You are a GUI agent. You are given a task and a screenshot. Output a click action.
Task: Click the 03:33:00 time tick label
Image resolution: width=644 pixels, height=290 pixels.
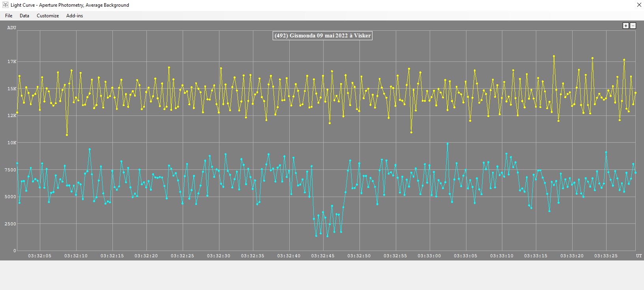point(429,256)
